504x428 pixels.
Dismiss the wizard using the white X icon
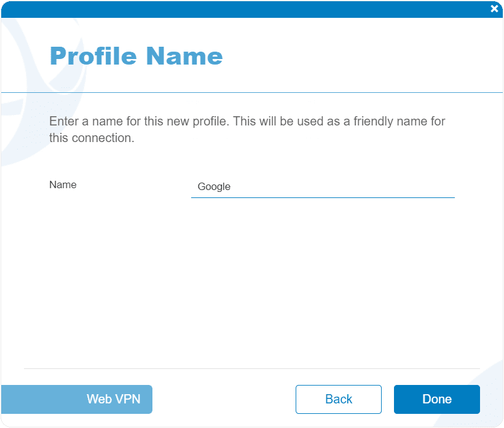(x=494, y=9)
